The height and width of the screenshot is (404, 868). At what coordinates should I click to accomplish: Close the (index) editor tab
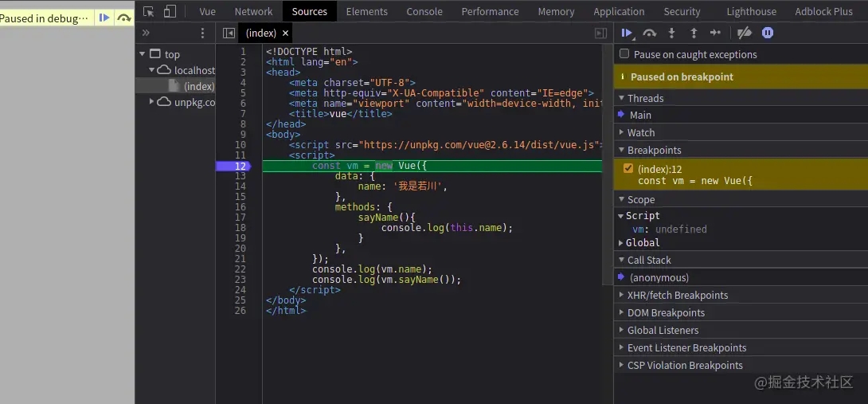(x=286, y=33)
